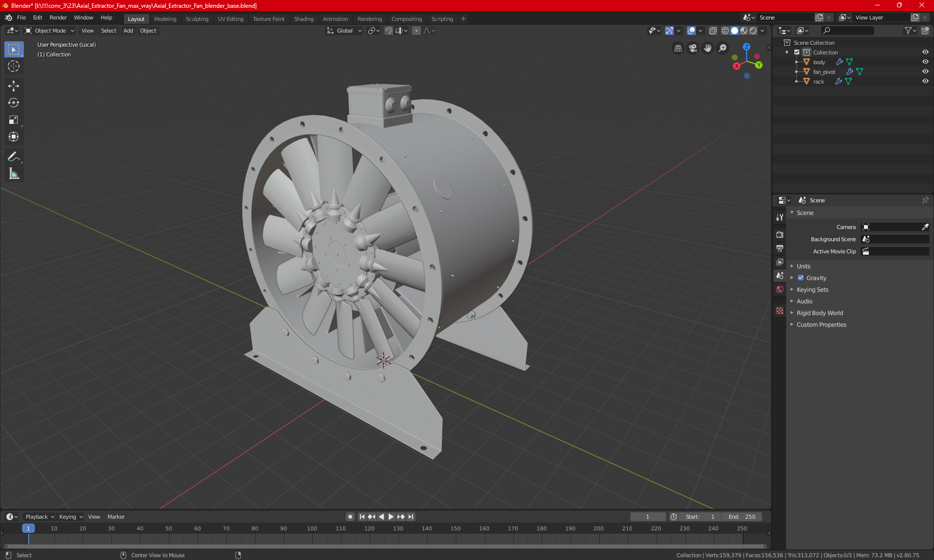Image resolution: width=934 pixels, height=560 pixels.
Task: Click the zoom view magnifier icon
Action: pyautogui.click(x=723, y=48)
